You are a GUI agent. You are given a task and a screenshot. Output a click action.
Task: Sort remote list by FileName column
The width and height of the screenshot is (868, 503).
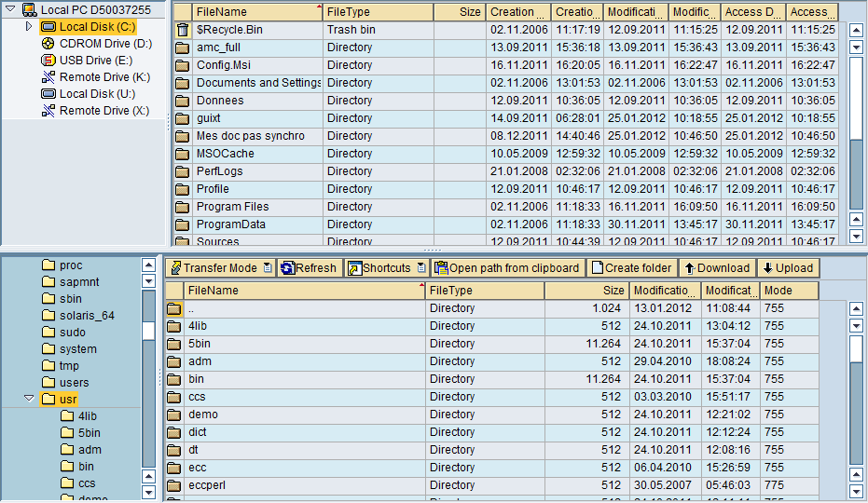305,291
